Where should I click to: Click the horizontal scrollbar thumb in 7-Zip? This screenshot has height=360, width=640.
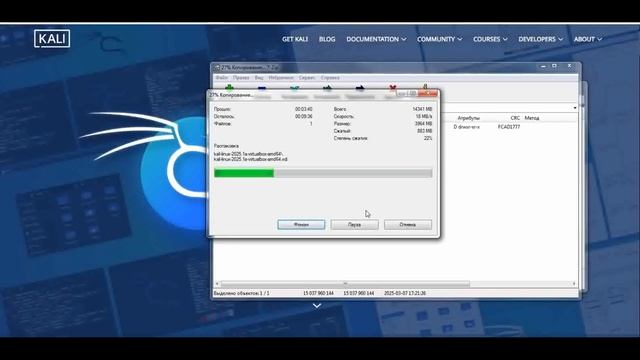coord(345,284)
